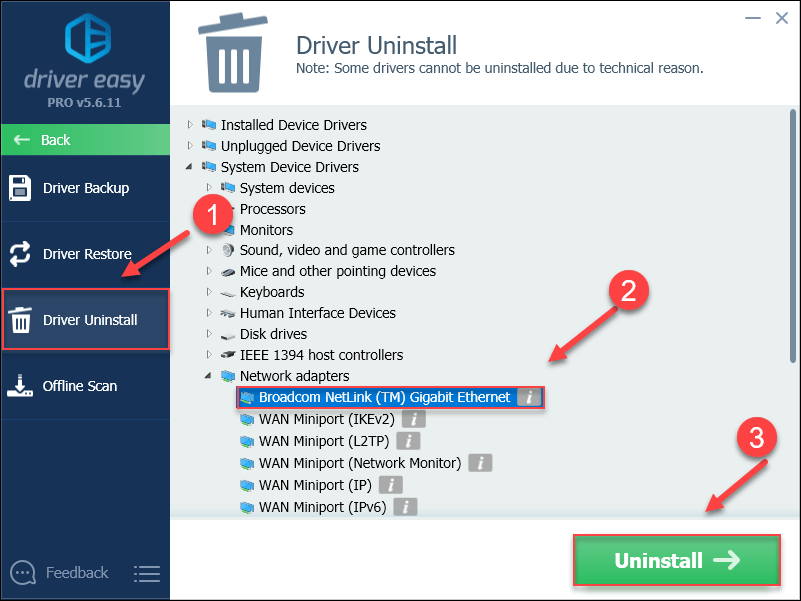Show info for WAN Miniport (L2TP)
Image resolution: width=801 pixels, height=601 pixels.
tap(408, 441)
